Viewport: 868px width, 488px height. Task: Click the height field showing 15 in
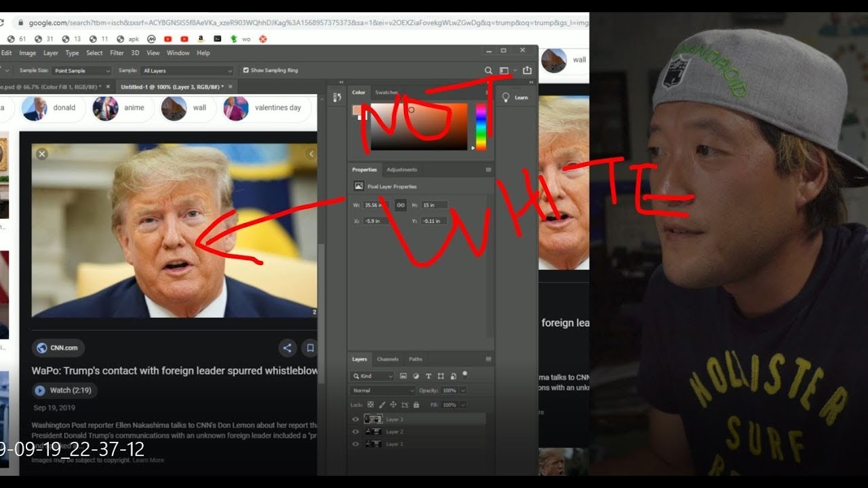434,205
